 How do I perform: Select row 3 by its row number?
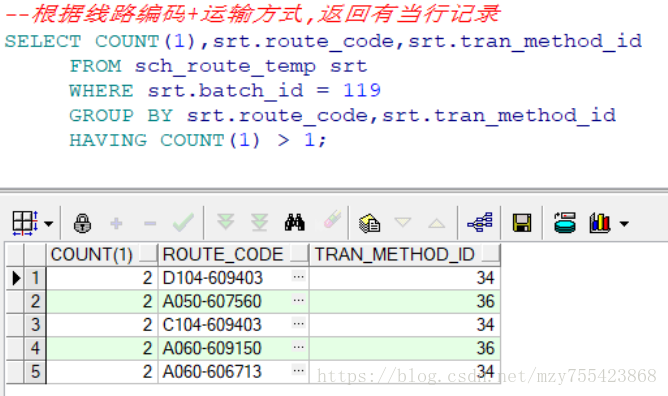35,325
